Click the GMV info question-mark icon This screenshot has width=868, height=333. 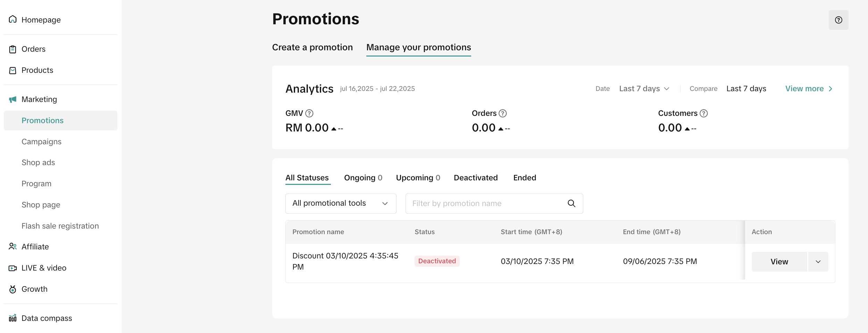(309, 113)
